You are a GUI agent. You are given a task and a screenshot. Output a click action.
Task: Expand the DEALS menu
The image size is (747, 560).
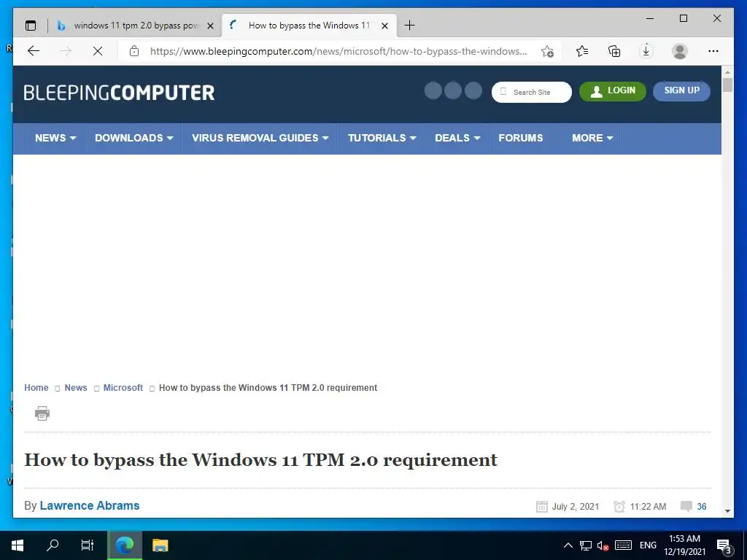pos(457,138)
